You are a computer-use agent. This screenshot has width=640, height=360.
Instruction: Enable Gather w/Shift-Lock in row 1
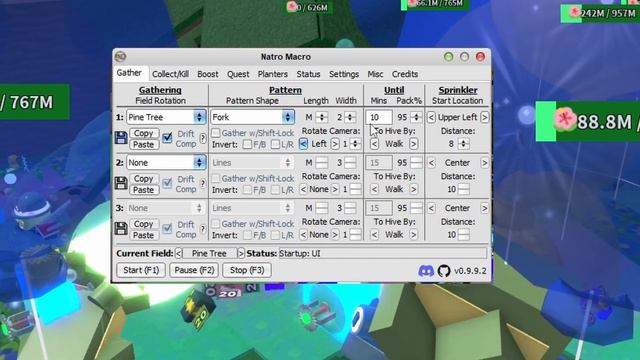216,133
